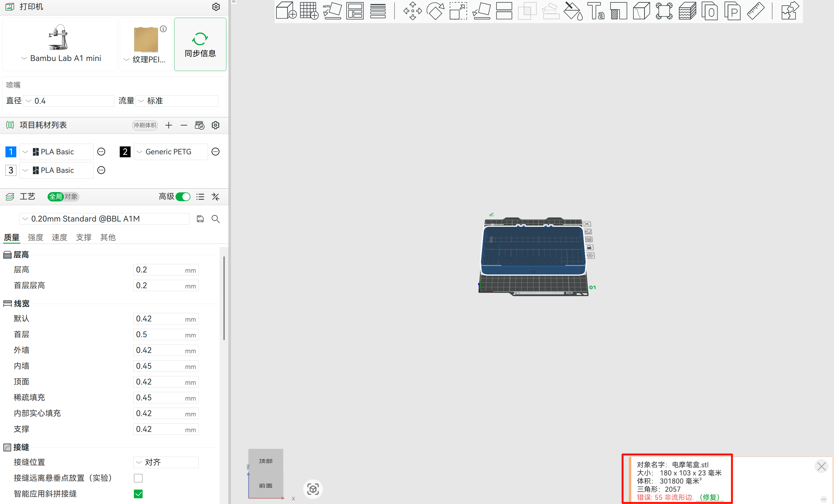Viewport: 834px width, 504px height.
Task: Click the 同步信息 sync button
Action: (x=200, y=44)
